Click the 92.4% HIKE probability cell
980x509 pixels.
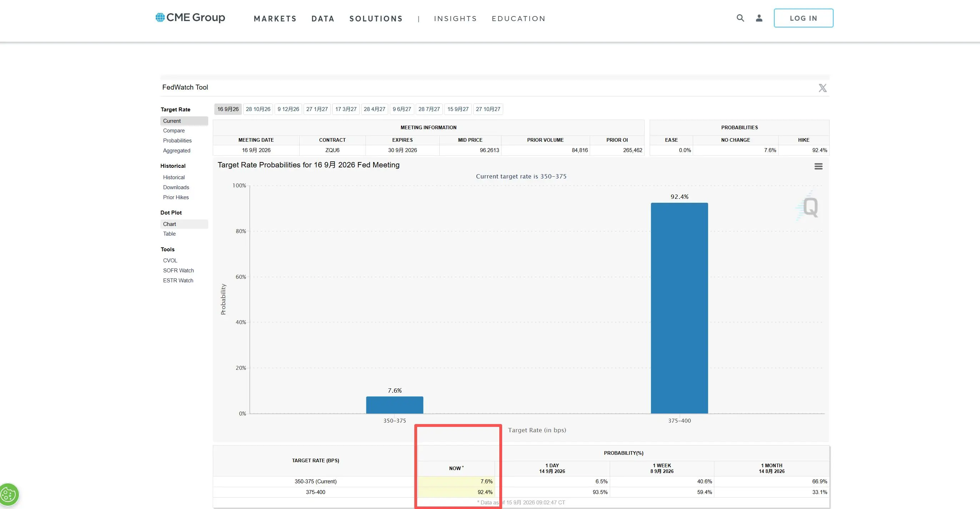tap(804, 150)
